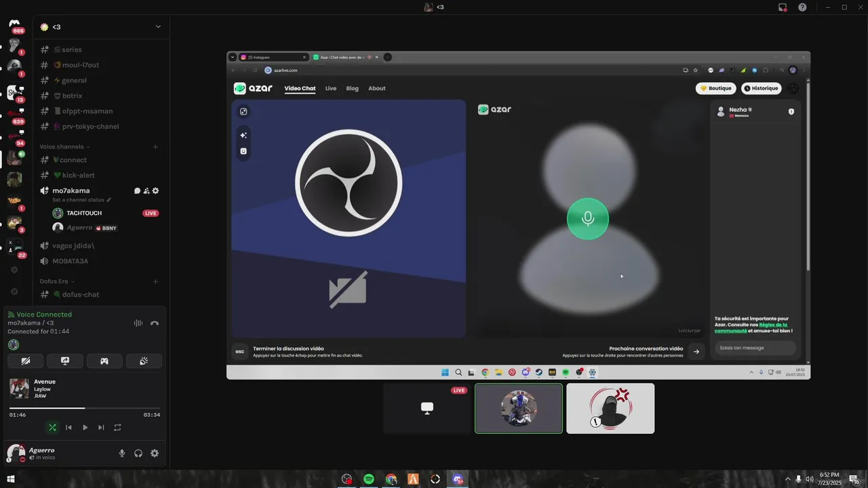This screenshot has height=488, width=868.
Task: Collapse the Dofus Era category
Action: pyautogui.click(x=57, y=281)
